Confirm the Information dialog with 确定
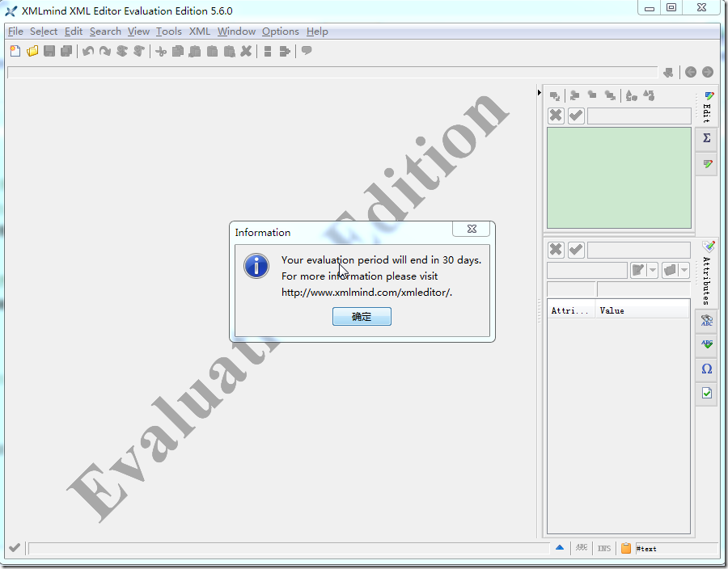The width and height of the screenshot is (728, 569). coord(362,317)
